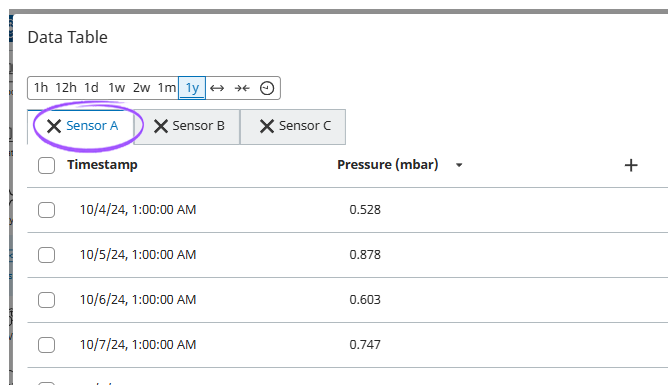Select the 1y time range
The height and width of the screenshot is (385, 668).
click(x=192, y=88)
